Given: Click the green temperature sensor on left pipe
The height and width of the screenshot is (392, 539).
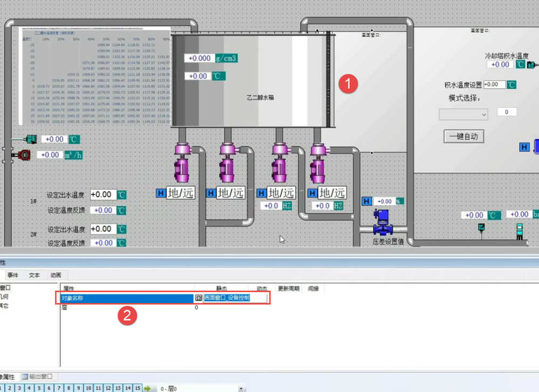Looking at the screenshot, I should [x=31, y=139].
